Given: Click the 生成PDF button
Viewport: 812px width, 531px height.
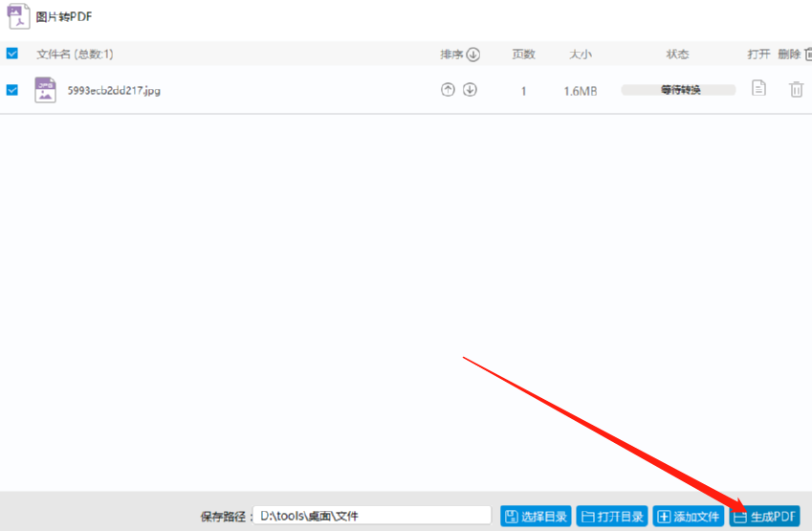Looking at the screenshot, I should [765, 516].
